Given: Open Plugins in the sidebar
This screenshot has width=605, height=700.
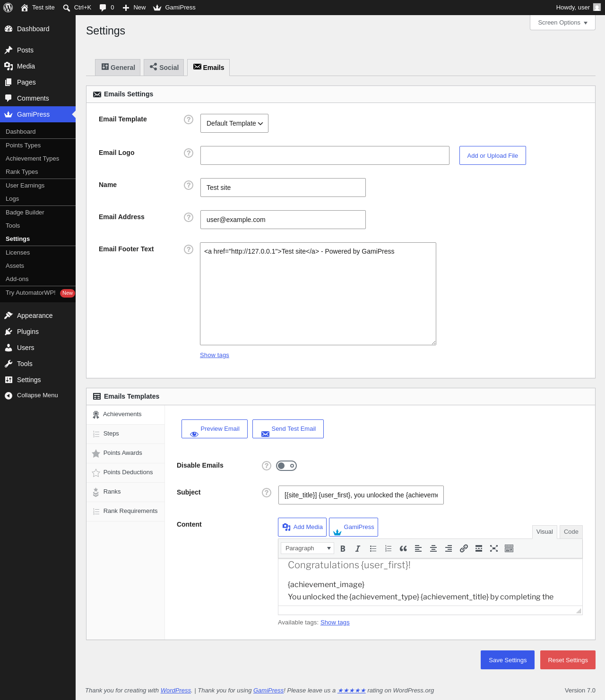Looking at the screenshot, I should [38, 332].
